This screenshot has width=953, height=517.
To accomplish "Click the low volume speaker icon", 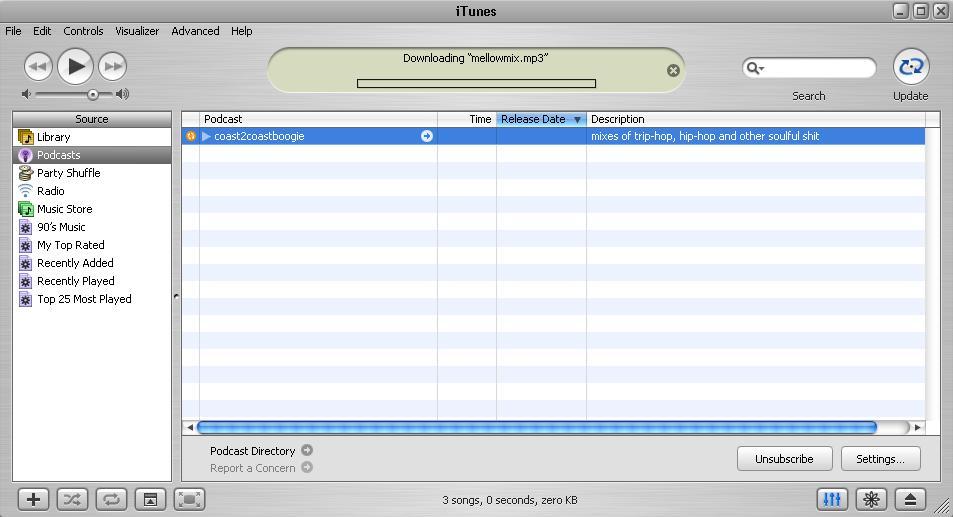I will click(26, 94).
